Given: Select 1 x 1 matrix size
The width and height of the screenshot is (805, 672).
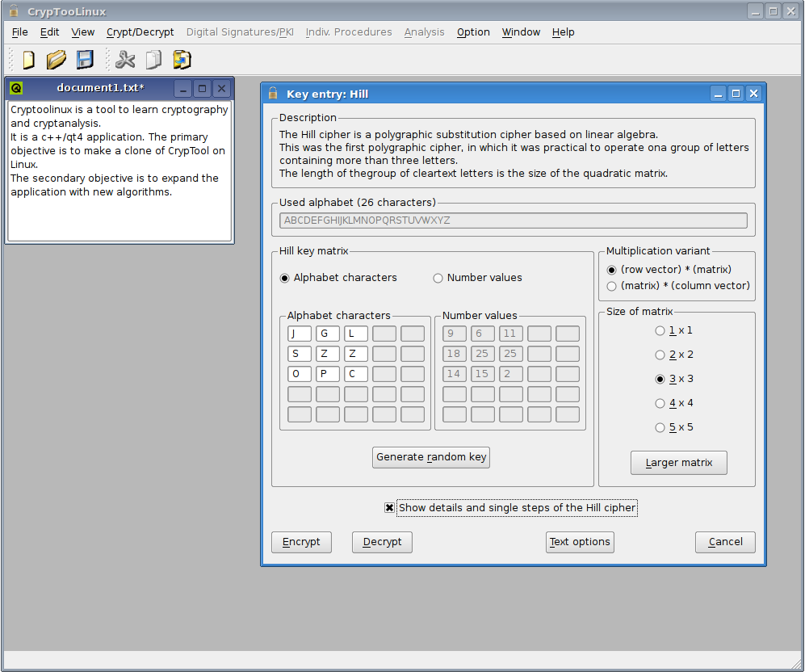Looking at the screenshot, I should coord(674,330).
